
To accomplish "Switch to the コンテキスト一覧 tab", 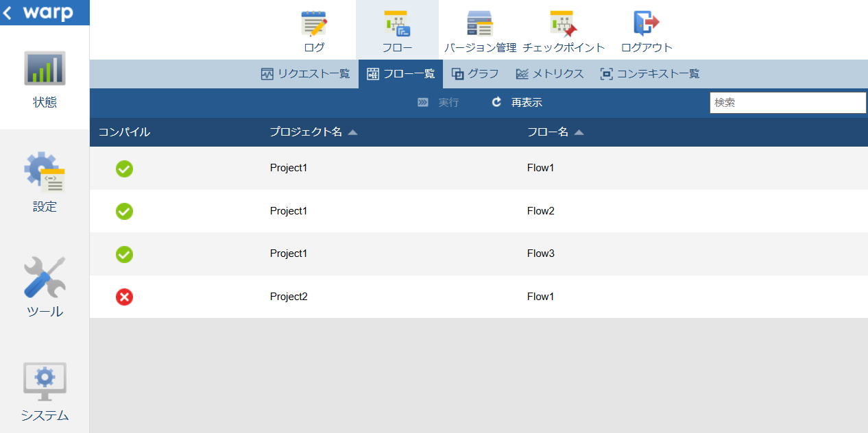I will click(x=649, y=74).
